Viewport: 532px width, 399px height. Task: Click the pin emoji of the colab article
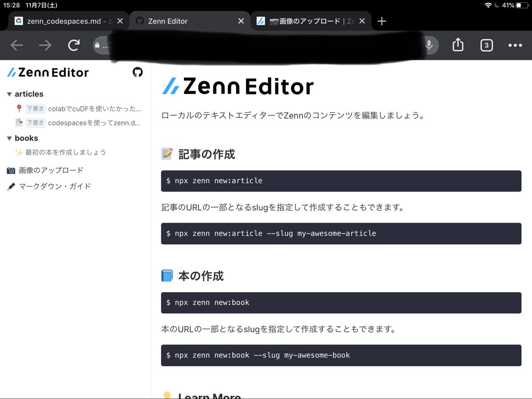[19, 109]
